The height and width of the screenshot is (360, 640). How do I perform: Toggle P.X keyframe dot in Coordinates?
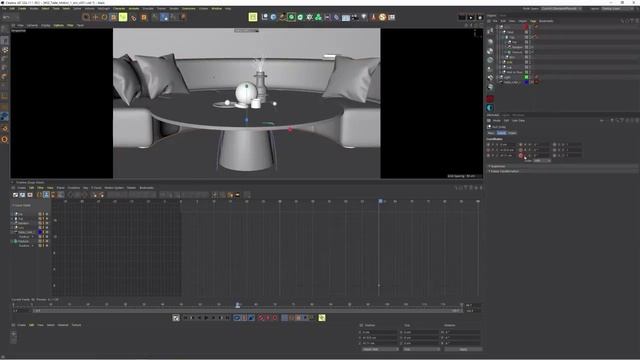[488, 144]
